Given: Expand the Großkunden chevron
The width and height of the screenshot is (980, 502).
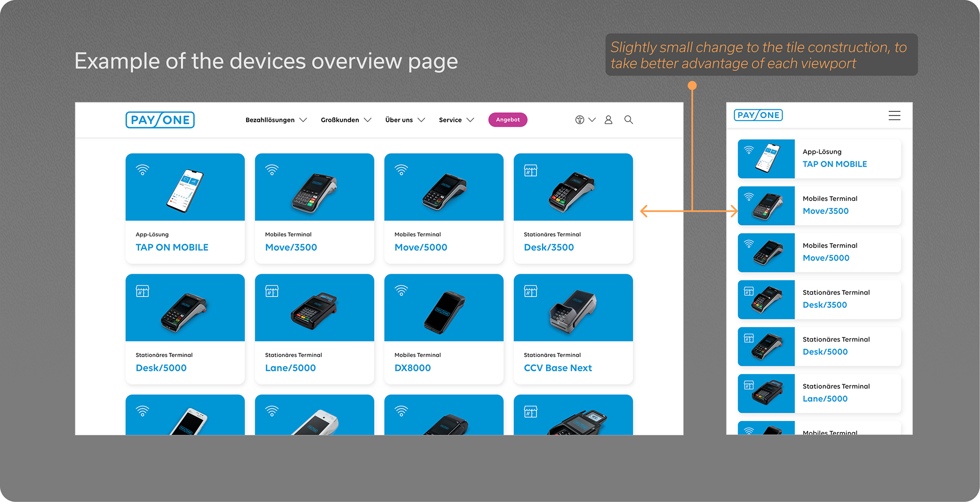Looking at the screenshot, I should click(x=367, y=120).
